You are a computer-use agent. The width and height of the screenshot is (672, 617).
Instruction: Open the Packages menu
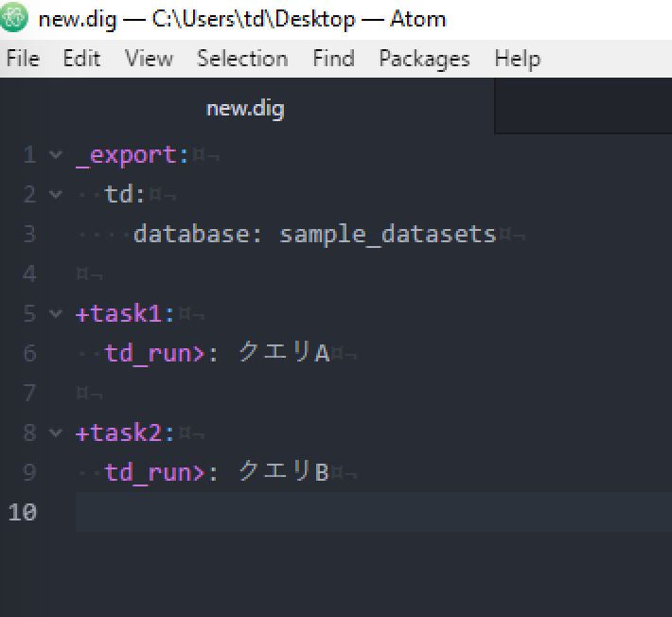click(424, 59)
